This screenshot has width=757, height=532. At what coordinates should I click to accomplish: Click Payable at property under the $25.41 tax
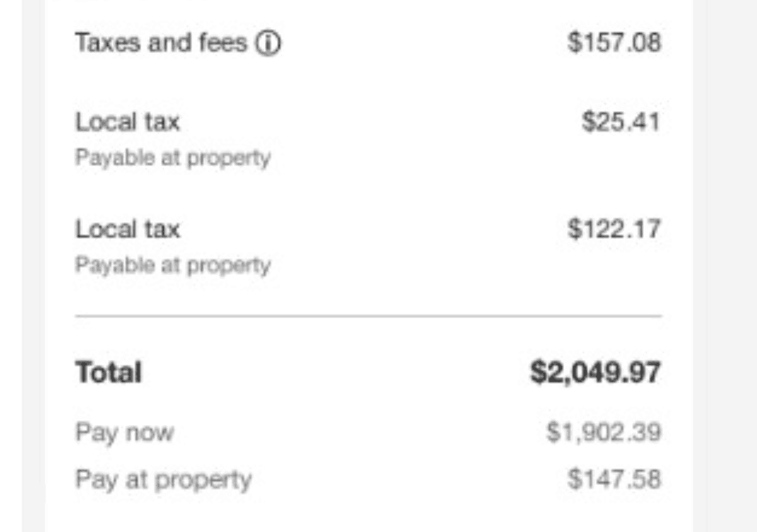[173, 158]
